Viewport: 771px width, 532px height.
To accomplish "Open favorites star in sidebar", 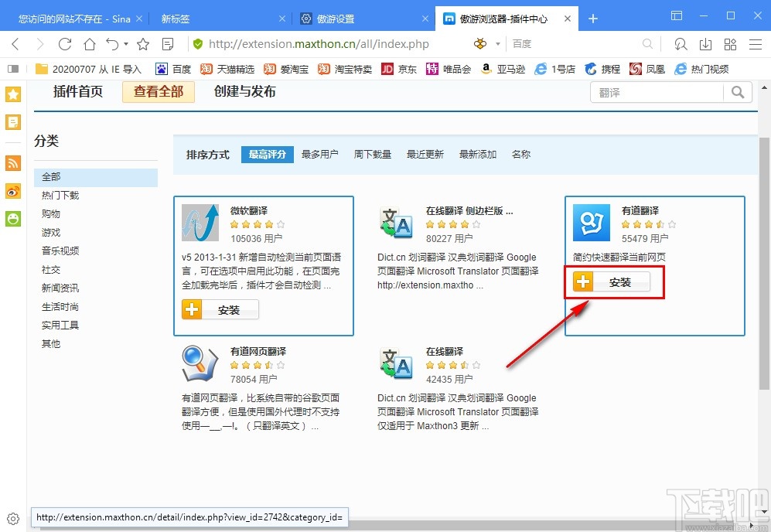I will (13, 94).
